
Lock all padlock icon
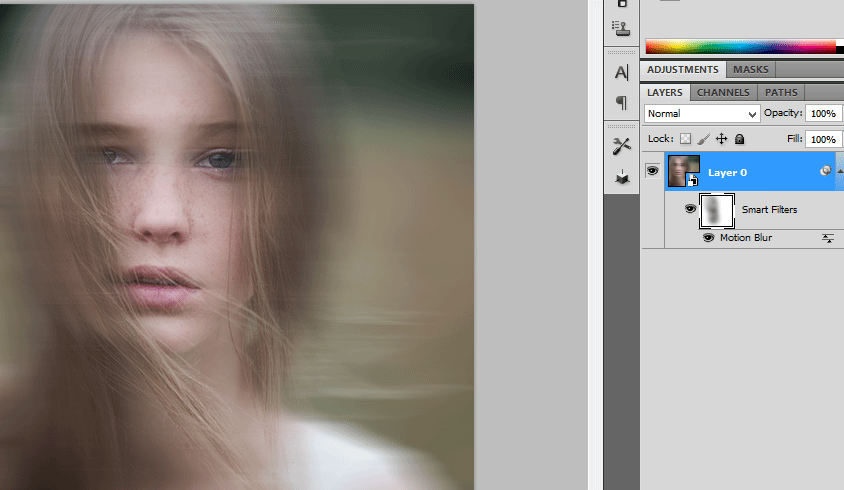[740, 139]
